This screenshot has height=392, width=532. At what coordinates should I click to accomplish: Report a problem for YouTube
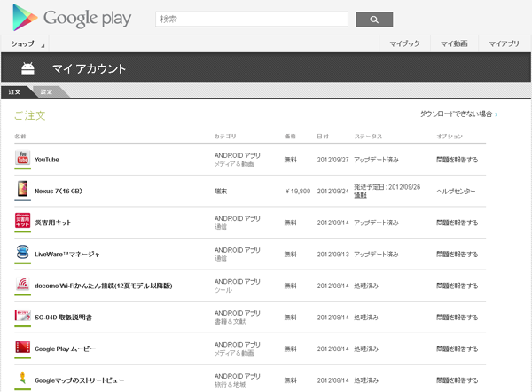tap(457, 160)
